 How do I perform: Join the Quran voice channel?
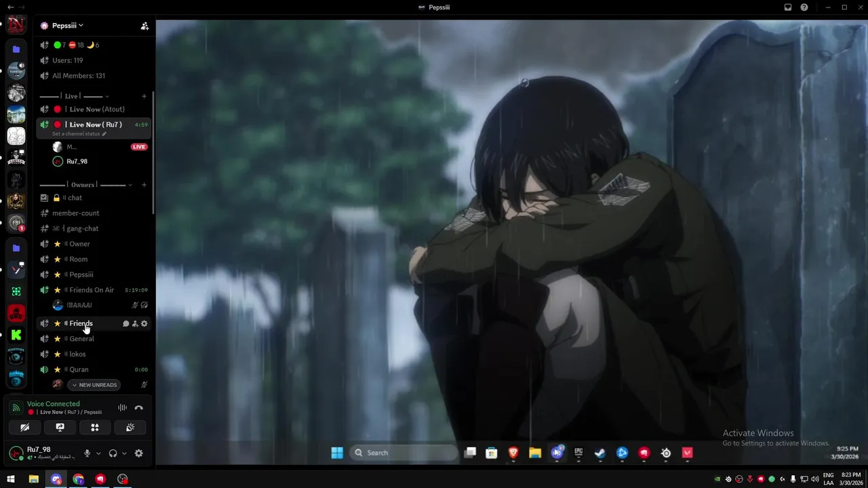coord(94,369)
